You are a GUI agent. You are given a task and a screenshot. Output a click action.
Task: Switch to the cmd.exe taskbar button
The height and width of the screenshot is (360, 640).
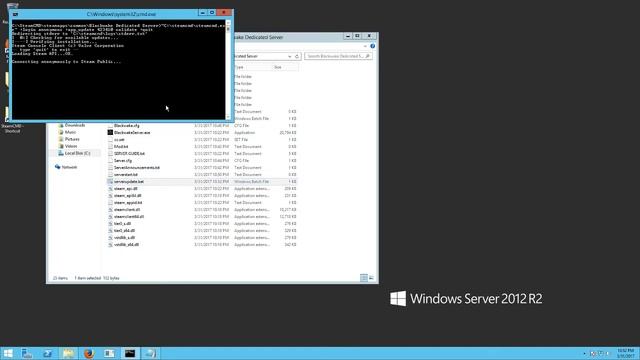[130, 353]
